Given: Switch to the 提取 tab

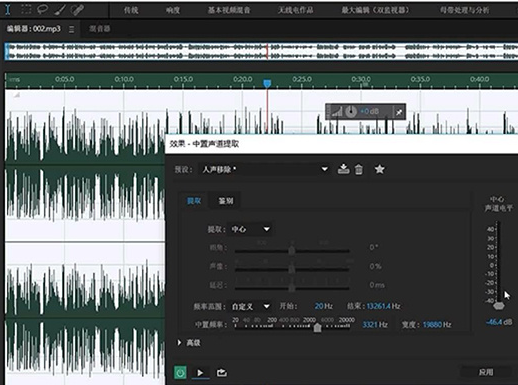Looking at the screenshot, I should click(x=194, y=201).
